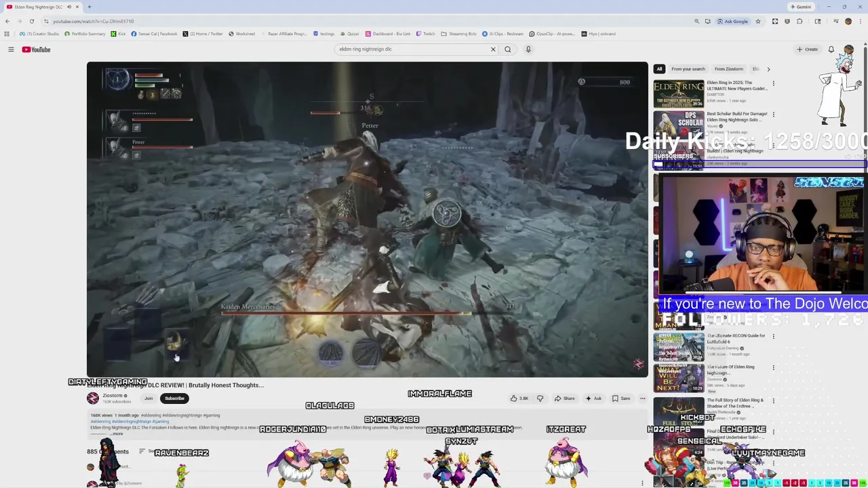
Task: Open the Dashboard - Bio Link bookmark
Action: (388, 34)
